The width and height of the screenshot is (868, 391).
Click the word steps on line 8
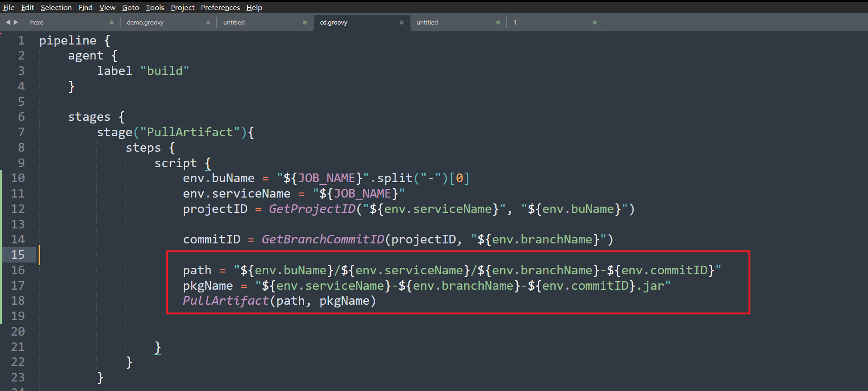coord(143,148)
